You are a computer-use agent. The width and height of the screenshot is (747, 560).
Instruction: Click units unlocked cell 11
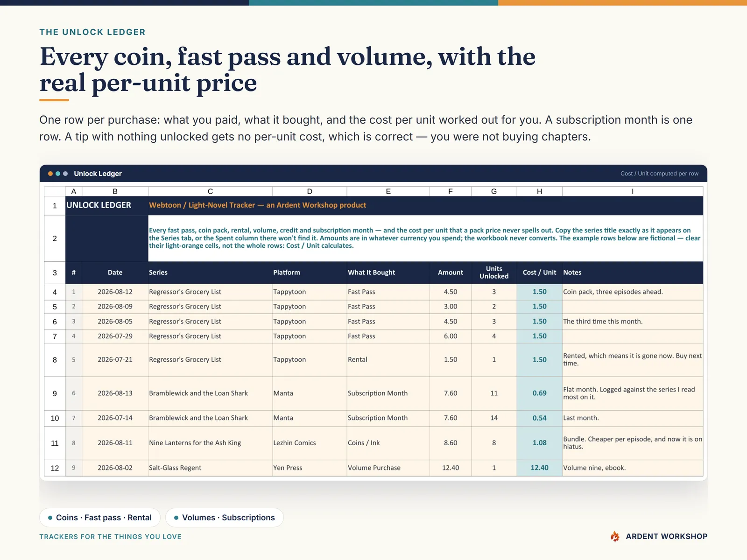click(494, 393)
